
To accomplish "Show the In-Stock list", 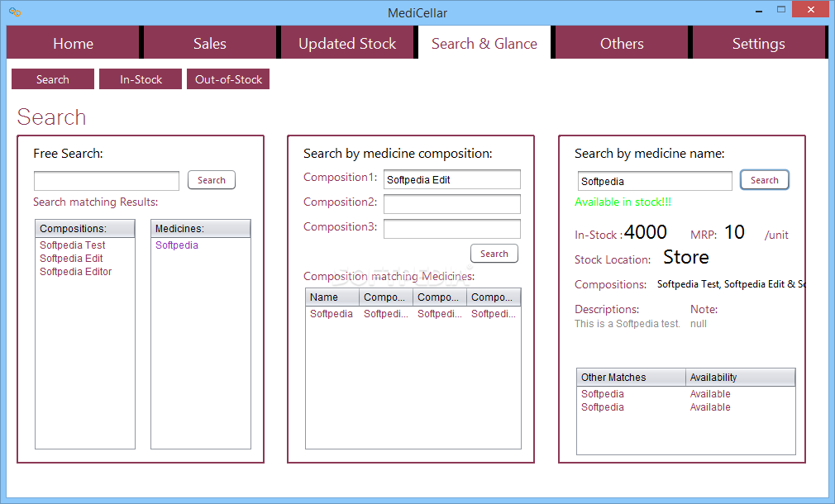I will tap(141, 78).
